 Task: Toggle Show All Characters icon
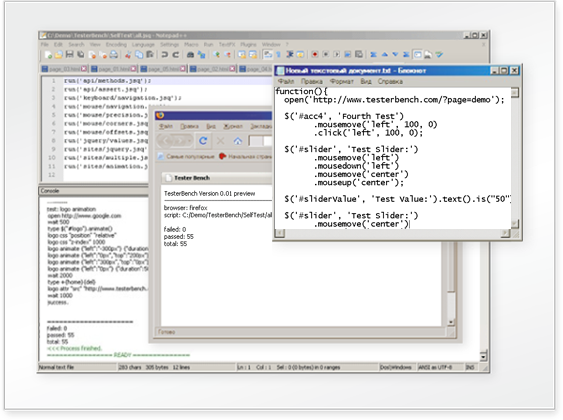pyautogui.click(x=279, y=55)
